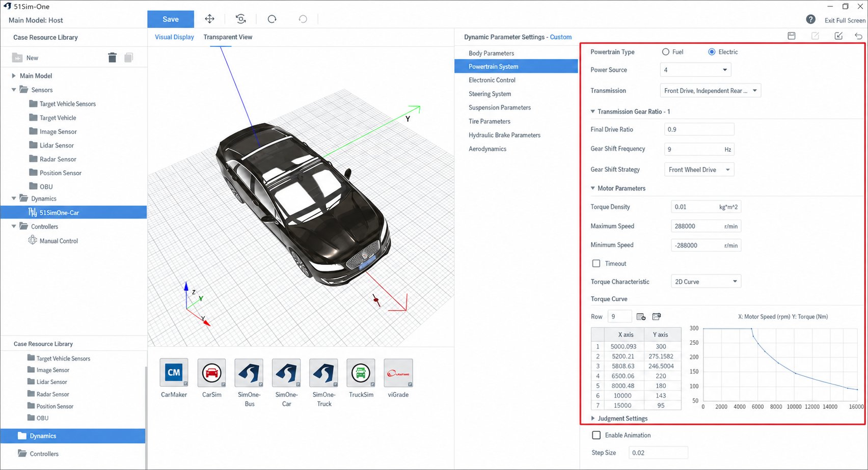
Task: Click the greyed undo rotate icon
Action: pyautogui.click(x=303, y=19)
